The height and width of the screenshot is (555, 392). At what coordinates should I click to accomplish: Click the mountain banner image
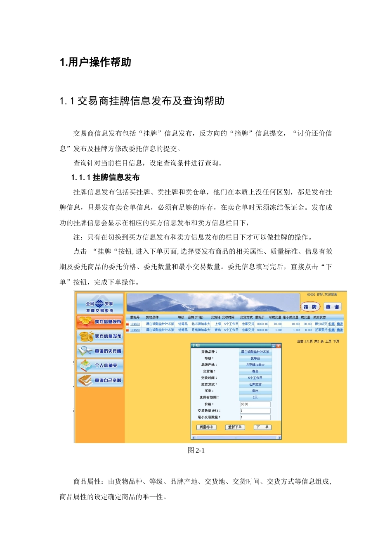213,302
